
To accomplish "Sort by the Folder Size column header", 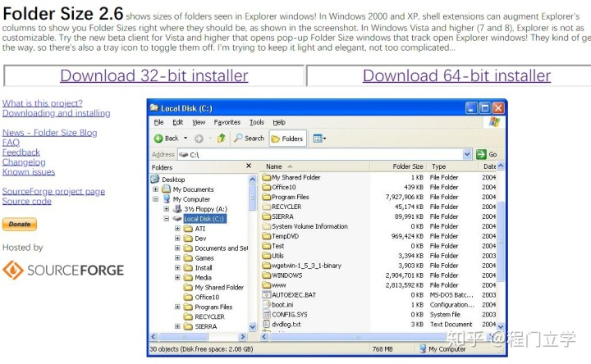I will (398, 166).
